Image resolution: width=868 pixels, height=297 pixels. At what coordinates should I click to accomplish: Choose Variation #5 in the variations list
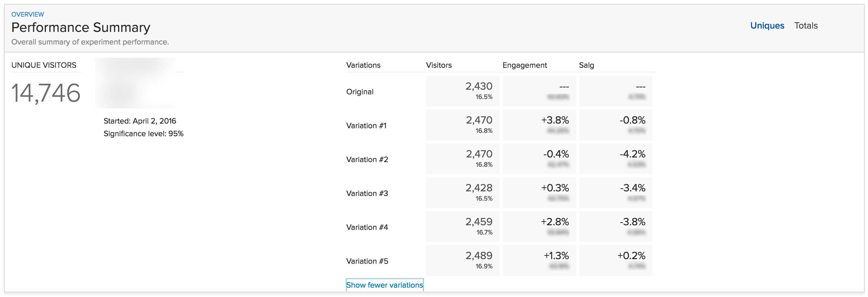tap(367, 261)
